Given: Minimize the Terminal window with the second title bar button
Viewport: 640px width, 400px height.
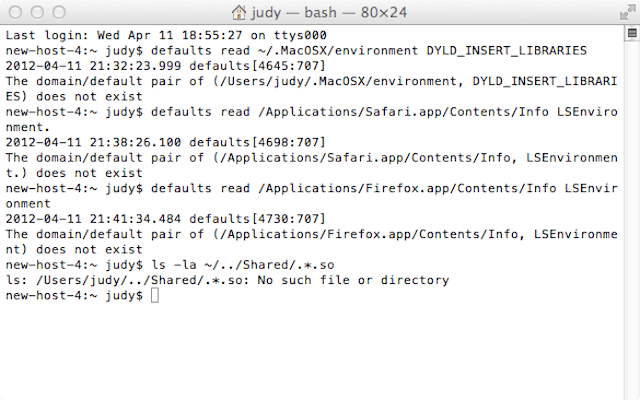Looking at the screenshot, I should pos(37,12).
